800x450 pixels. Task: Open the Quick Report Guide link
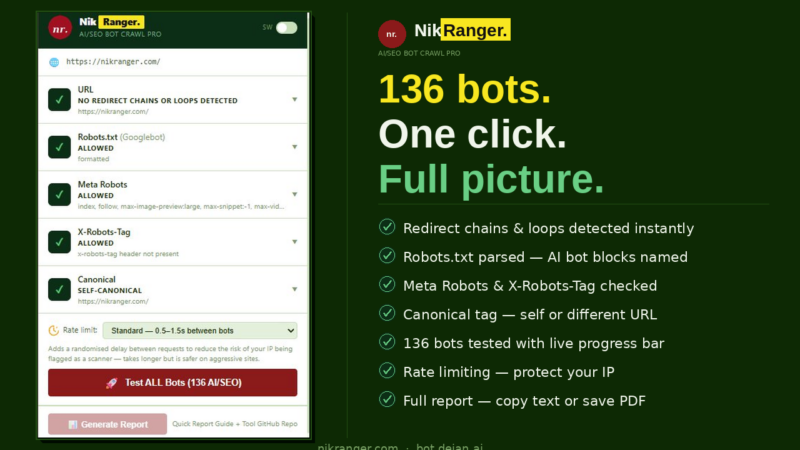point(202,424)
